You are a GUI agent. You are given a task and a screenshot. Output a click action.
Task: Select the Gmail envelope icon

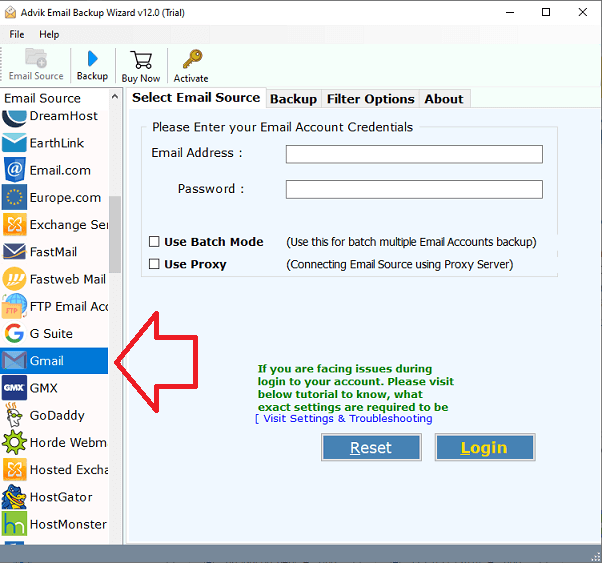[14, 361]
